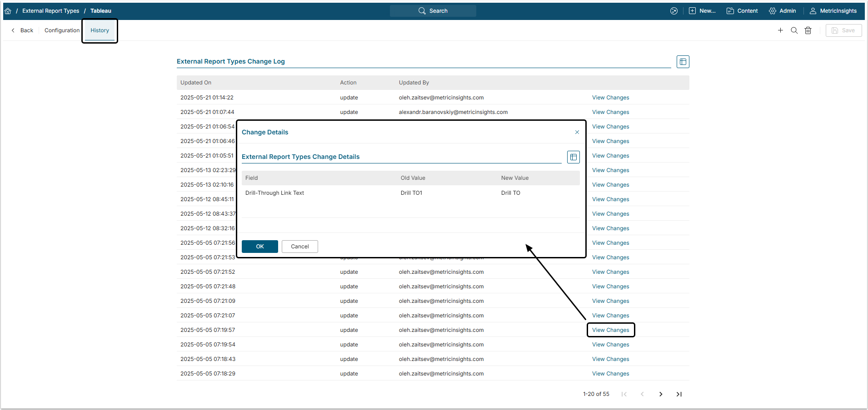Jump to last page of change log
Screen dimensions: 868x410
(x=679, y=394)
